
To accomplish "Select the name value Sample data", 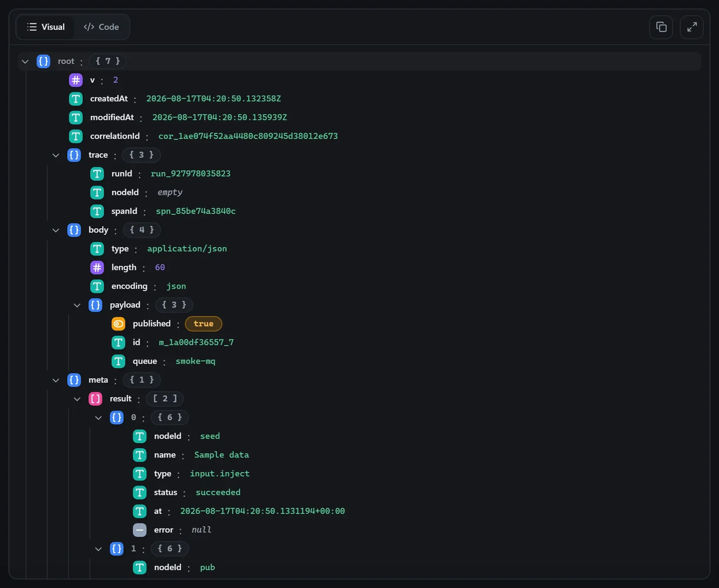I will pos(222,455).
